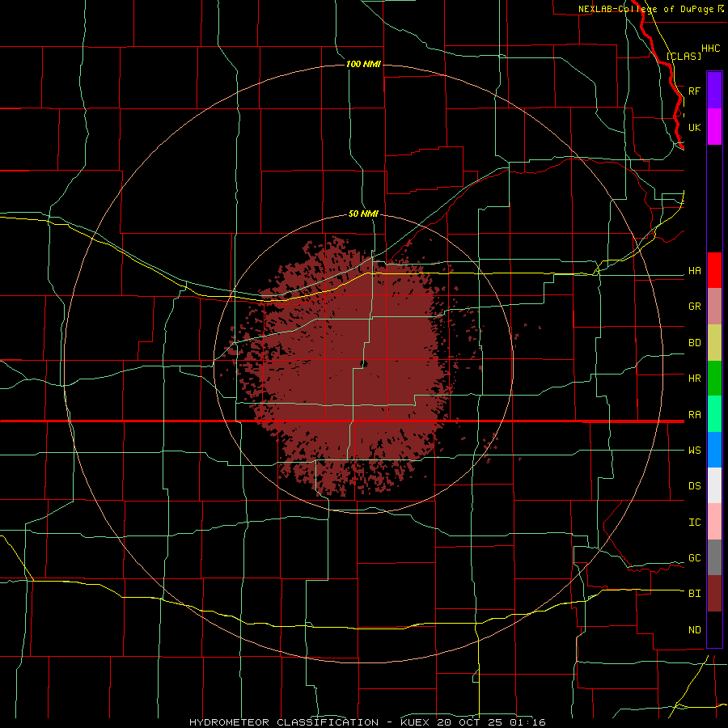Click the 50 NMI range ring label

[x=363, y=214]
